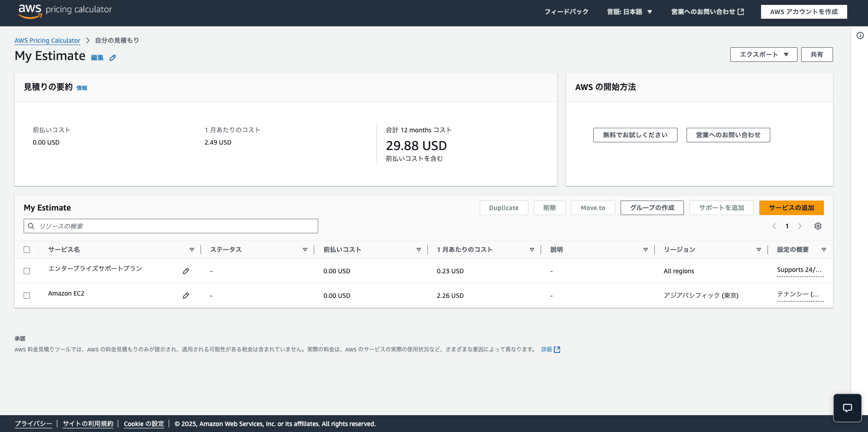Click グループの作成 button
Screen dimensions: 868x432
click(x=652, y=208)
